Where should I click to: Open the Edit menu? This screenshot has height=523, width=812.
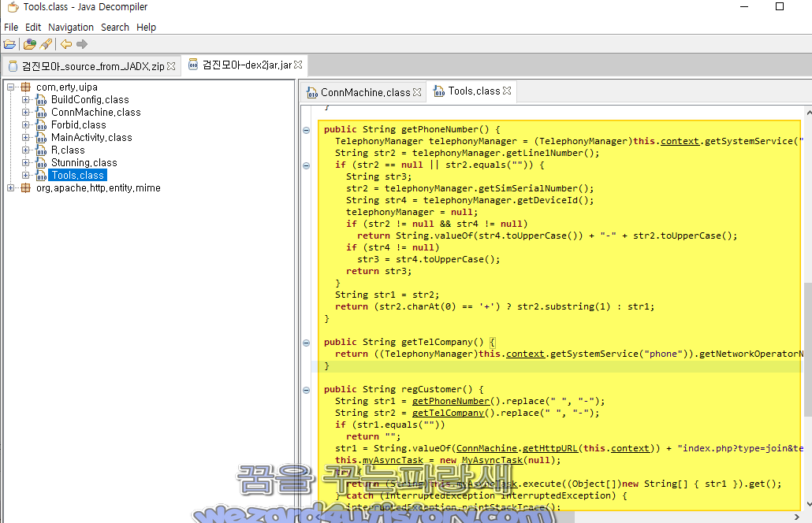(x=33, y=28)
